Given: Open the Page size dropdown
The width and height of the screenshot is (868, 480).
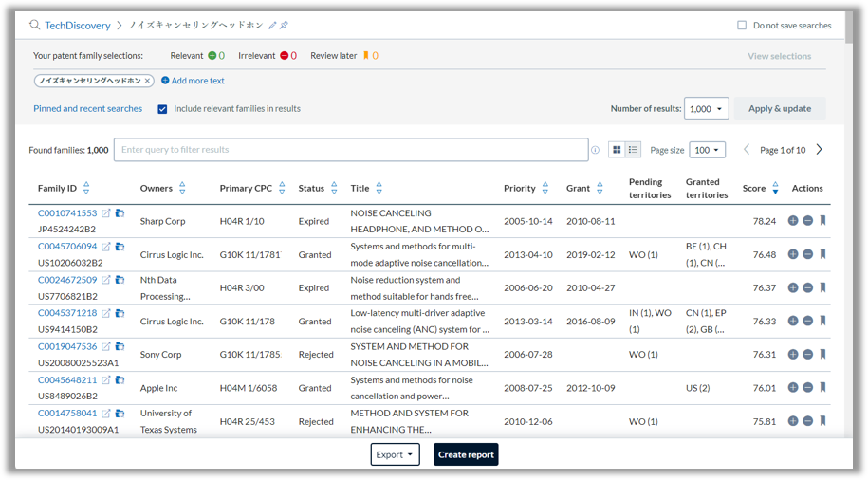Looking at the screenshot, I should tap(707, 150).
